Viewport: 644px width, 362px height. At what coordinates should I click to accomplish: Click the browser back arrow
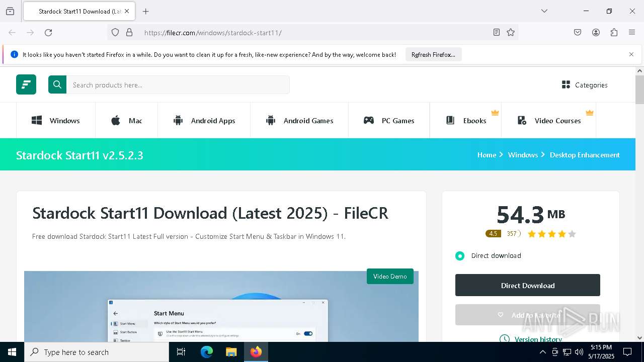[x=12, y=32]
